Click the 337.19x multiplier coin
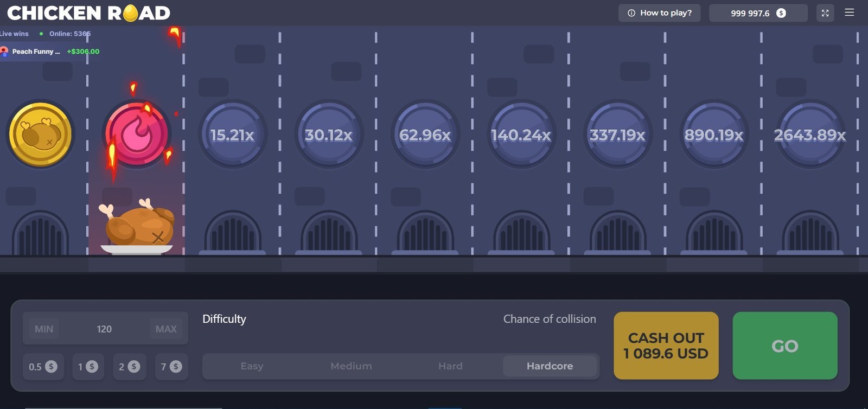The width and height of the screenshot is (868, 409). 617,135
